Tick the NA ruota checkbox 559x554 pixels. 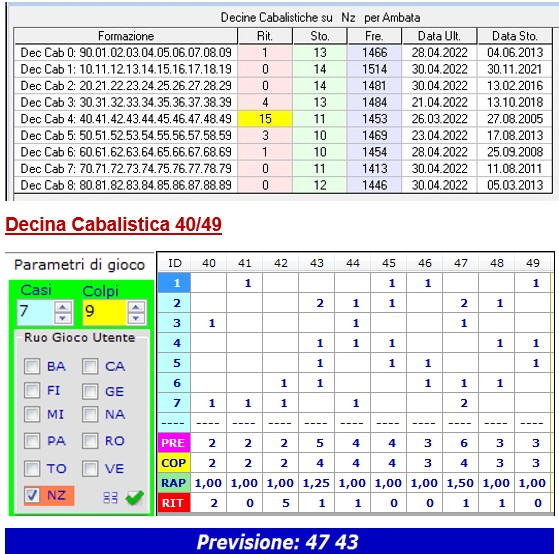coord(90,415)
